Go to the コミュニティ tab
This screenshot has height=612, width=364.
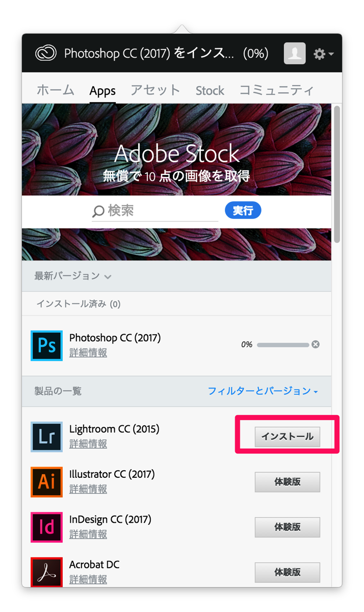(x=277, y=91)
